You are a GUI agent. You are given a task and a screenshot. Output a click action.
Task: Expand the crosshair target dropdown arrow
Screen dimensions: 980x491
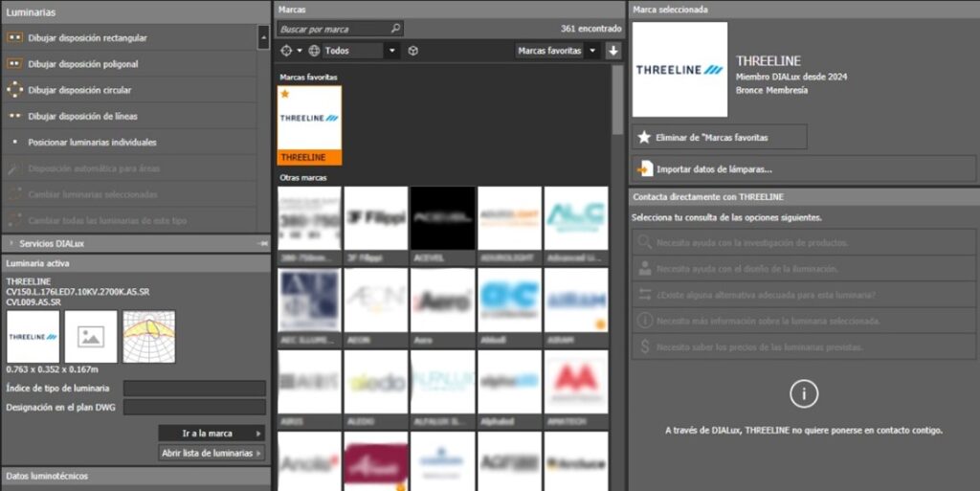[x=300, y=51]
